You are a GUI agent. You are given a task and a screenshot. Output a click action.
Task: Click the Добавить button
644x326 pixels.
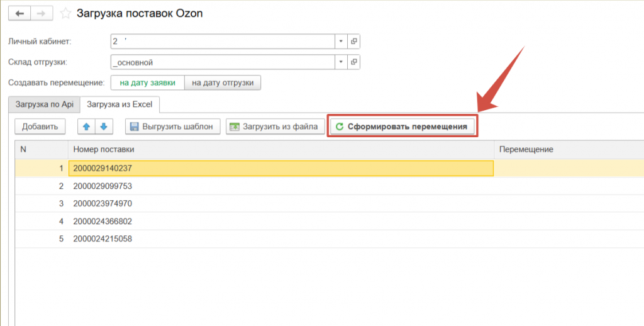click(x=40, y=126)
